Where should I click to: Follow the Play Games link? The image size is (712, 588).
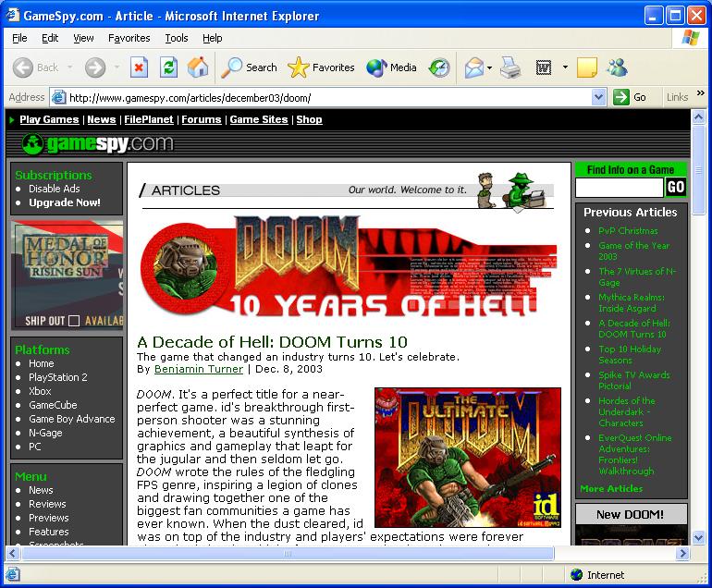(49, 119)
